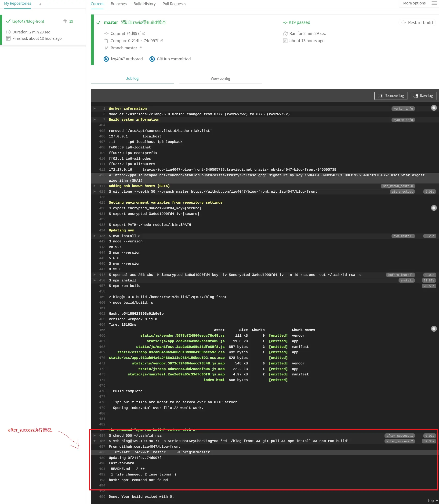The image size is (439, 504).
Task: Switch to the Current tab
Action: click(x=97, y=4)
